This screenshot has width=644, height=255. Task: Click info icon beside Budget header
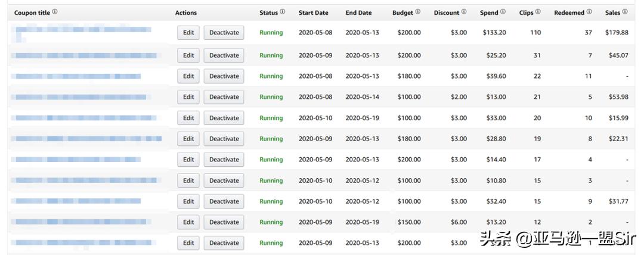point(418,12)
